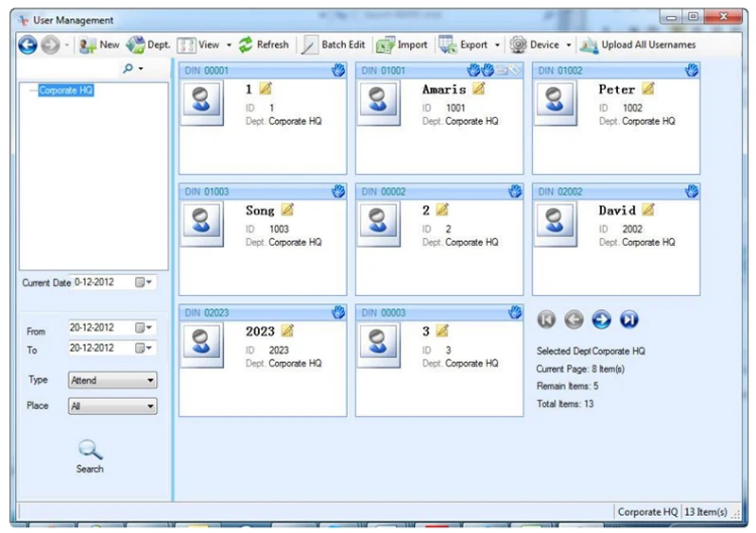Open the Dept. management tool
The height and width of the screenshot is (533, 756).
point(148,44)
